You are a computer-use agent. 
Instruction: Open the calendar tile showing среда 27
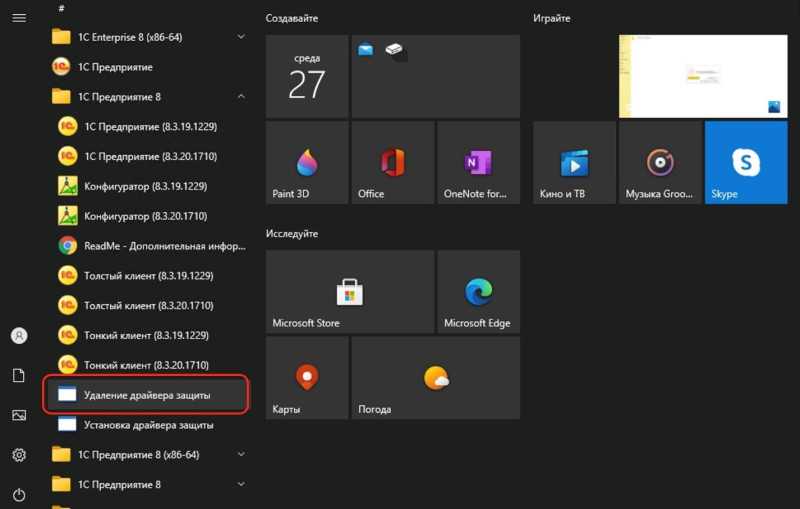[x=307, y=77]
